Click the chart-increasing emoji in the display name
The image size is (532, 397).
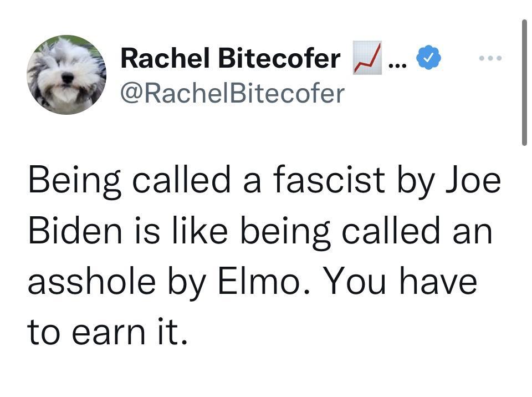pyautogui.click(x=369, y=57)
